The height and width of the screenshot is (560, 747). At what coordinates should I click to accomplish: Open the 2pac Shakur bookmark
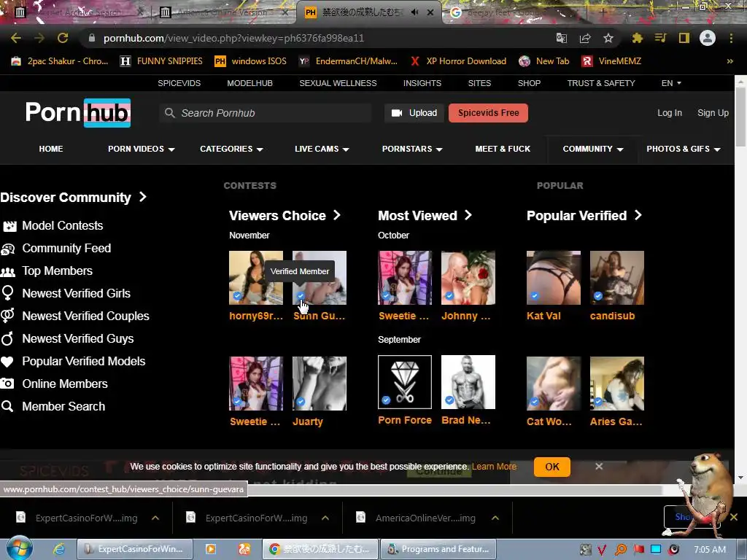[60, 61]
